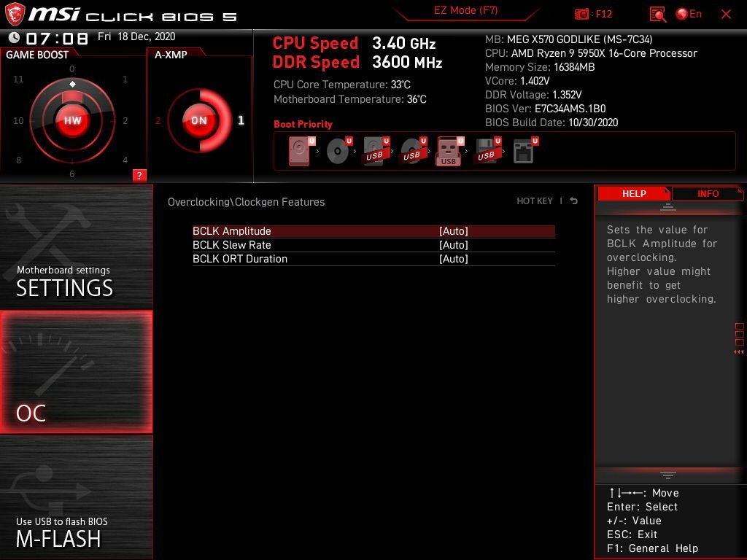
Task: Click the BCLK Slew Rate label
Action: click(231, 245)
